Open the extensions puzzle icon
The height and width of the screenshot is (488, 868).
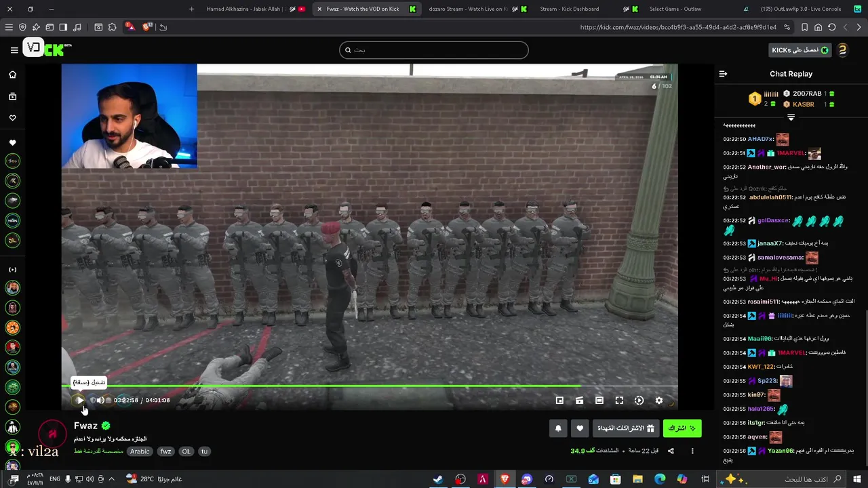coord(112,27)
